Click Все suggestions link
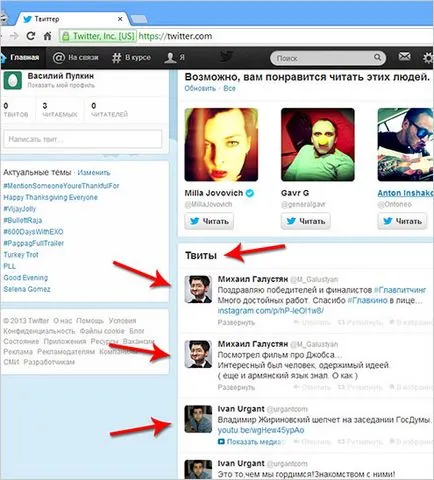 229,88
